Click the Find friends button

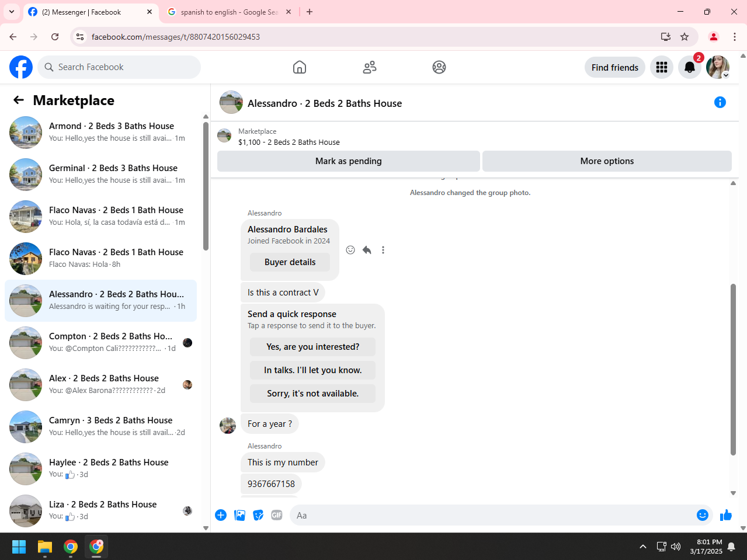[615, 67]
